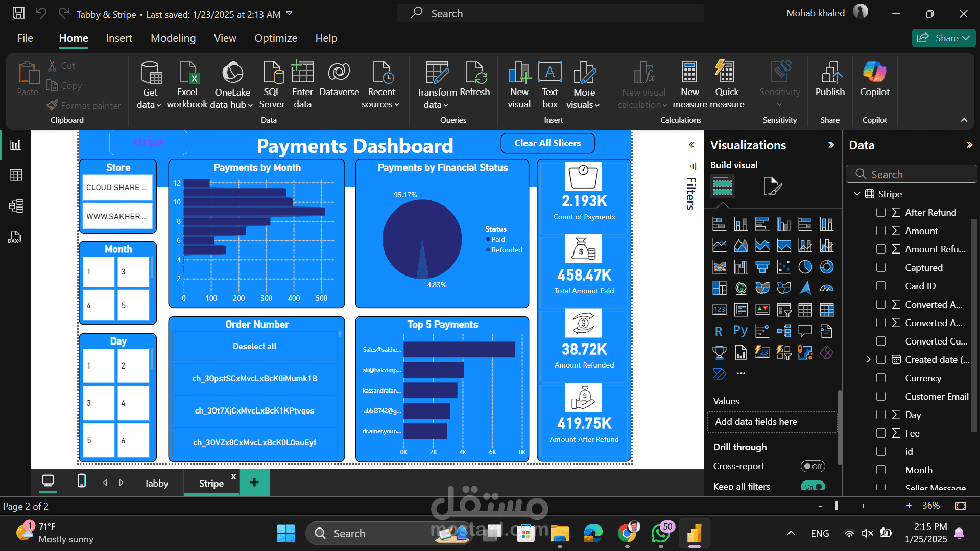Viewport: 980px width, 551px height.
Task: Switch to the Insert ribbon tab
Action: 119,38
